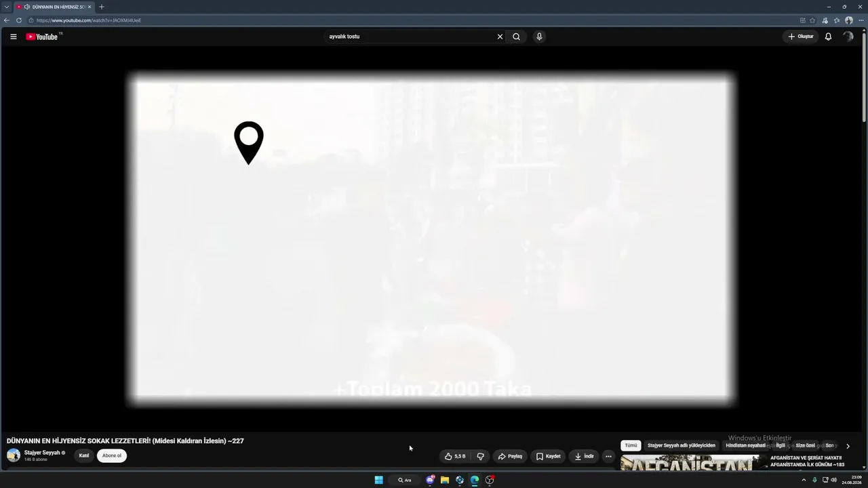This screenshot has width=868, height=488.
Task: Reload the page with the refresh icon
Action: point(19,20)
